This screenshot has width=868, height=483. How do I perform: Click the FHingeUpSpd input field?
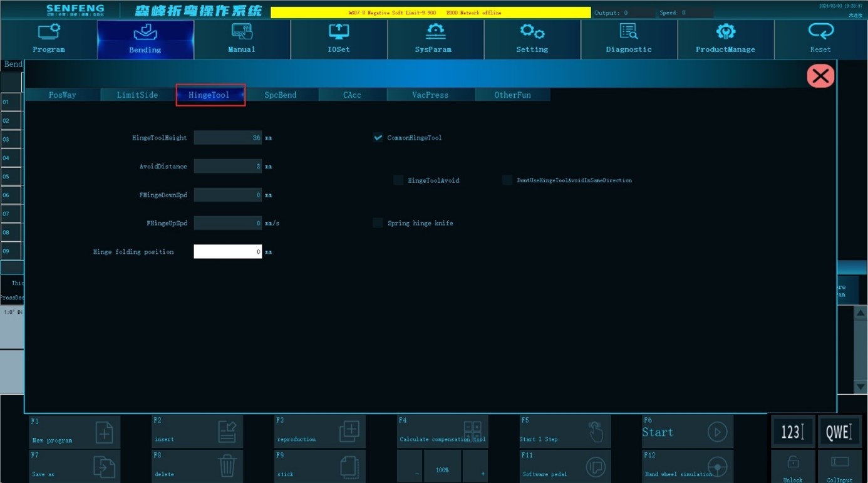(228, 223)
